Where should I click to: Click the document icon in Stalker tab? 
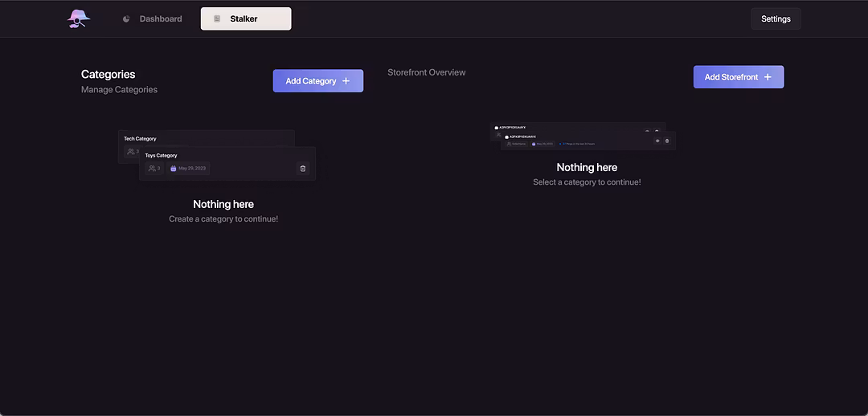click(217, 19)
